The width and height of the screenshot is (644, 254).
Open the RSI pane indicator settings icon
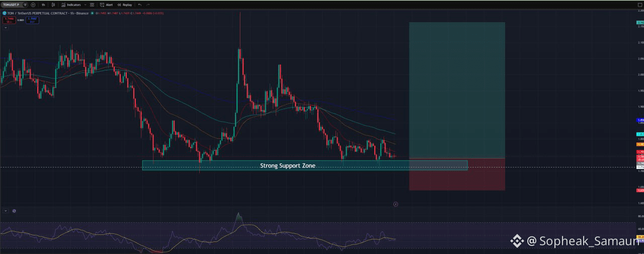(14, 211)
